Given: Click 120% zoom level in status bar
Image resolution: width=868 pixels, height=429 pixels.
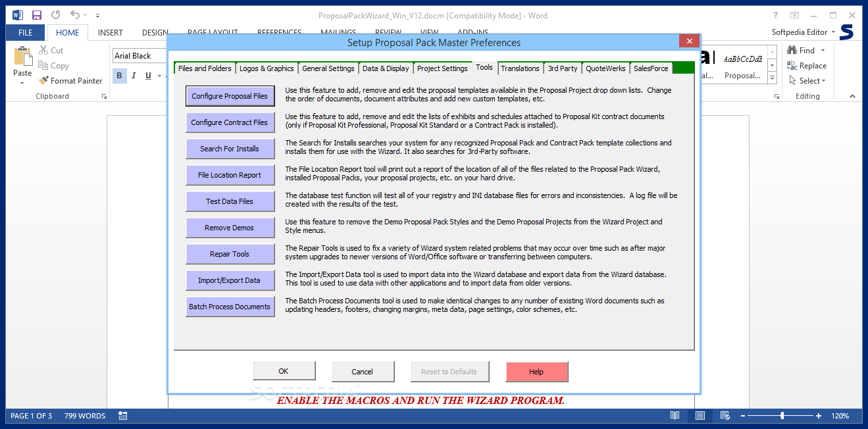Looking at the screenshot, I should pos(840,416).
